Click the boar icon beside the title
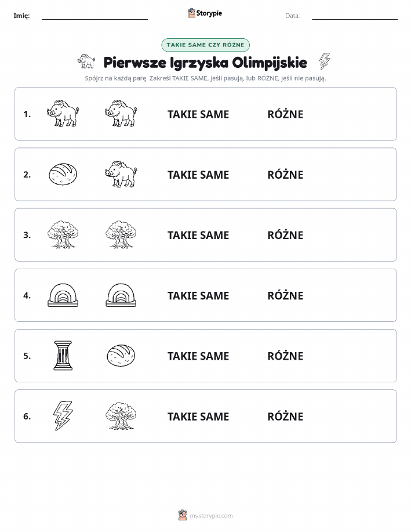Screen dimensions: 411x532 click(x=86, y=61)
